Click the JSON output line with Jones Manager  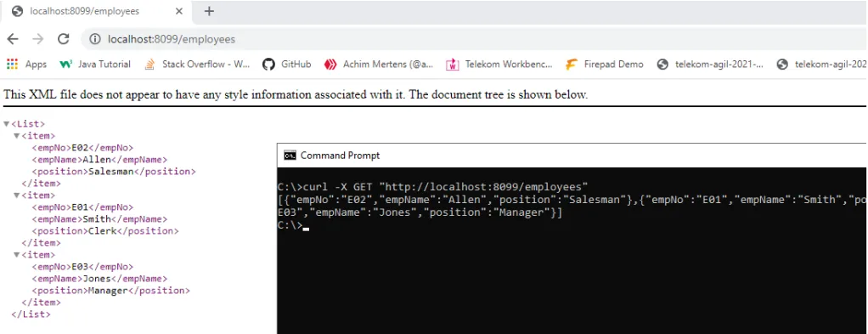pyautogui.click(x=420, y=213)
